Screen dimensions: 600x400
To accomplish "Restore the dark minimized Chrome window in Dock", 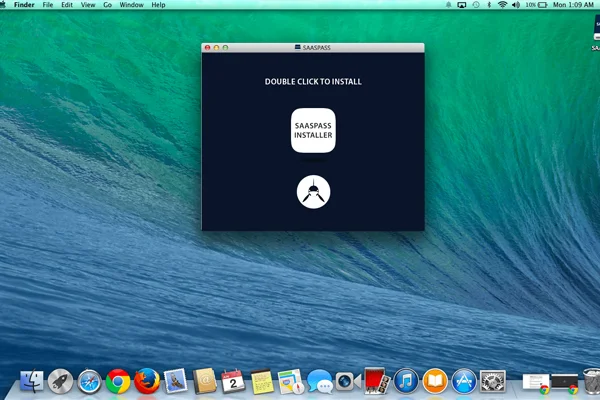I will [564, 384].
